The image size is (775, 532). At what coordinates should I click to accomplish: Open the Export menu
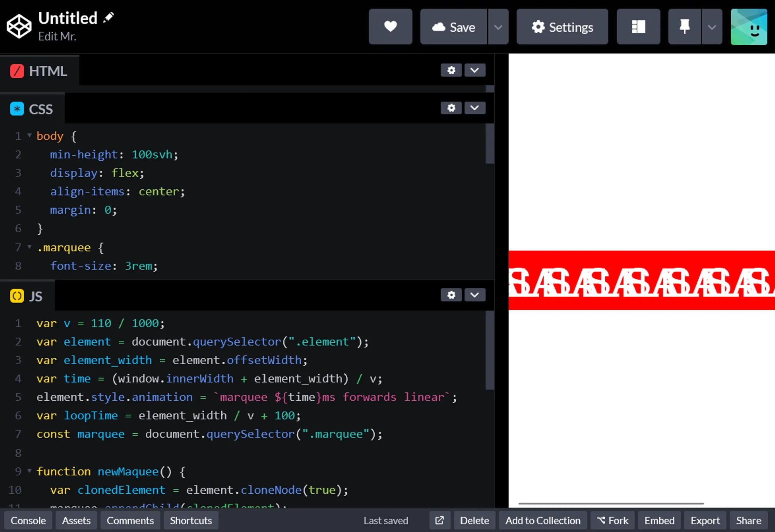point(705,520)
